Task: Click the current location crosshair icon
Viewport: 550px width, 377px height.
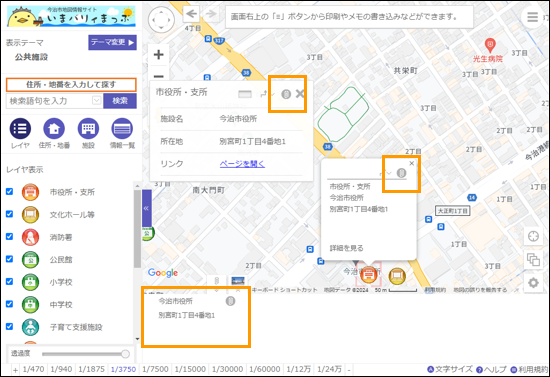Action: (x=533, y=236)
